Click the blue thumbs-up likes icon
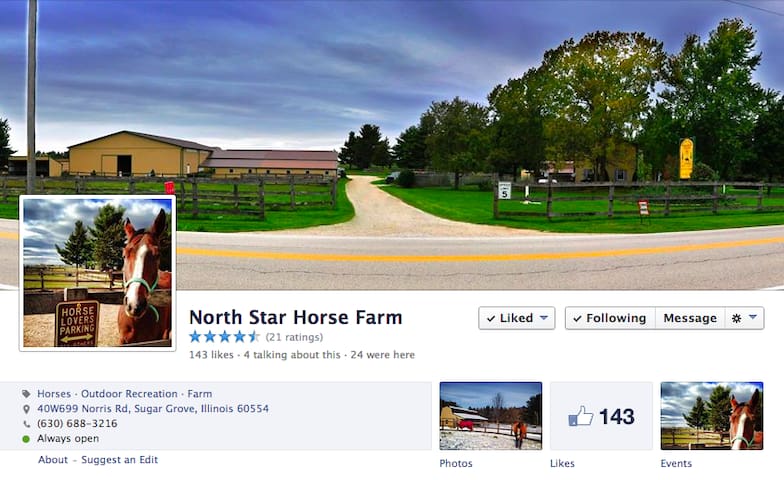Viewport: 784px width, 480px height. (580, 416)
